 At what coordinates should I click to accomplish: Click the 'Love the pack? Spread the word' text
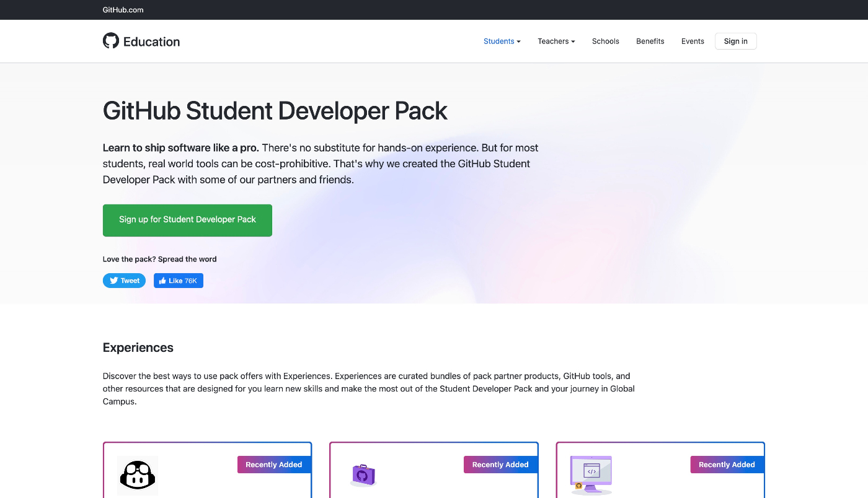(160, 260)
